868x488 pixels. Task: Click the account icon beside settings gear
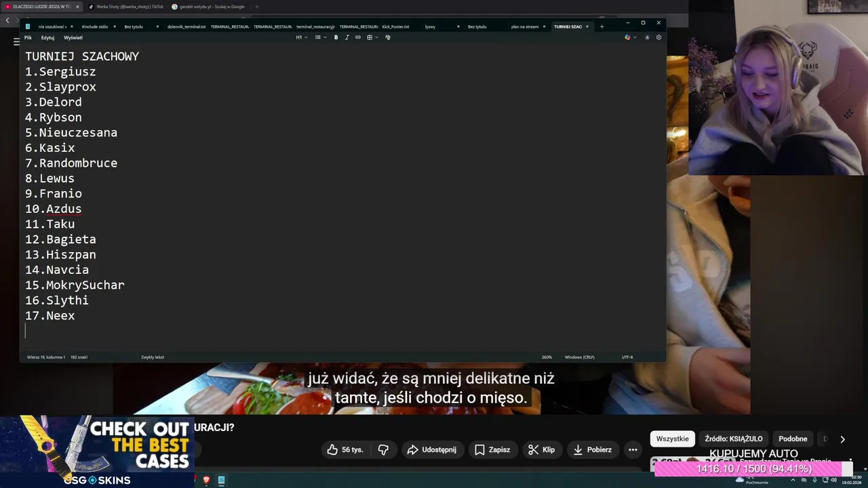(647, 37)
